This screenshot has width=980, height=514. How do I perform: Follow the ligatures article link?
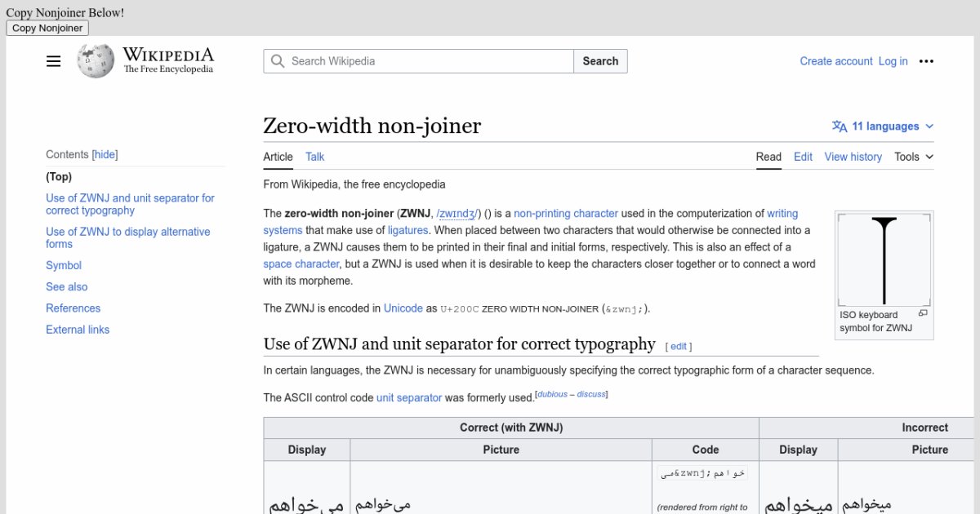(408, 230)
